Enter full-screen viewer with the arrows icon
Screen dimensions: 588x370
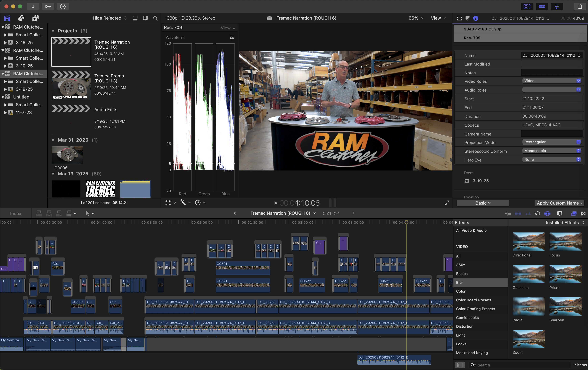click(x=447, y=203)
